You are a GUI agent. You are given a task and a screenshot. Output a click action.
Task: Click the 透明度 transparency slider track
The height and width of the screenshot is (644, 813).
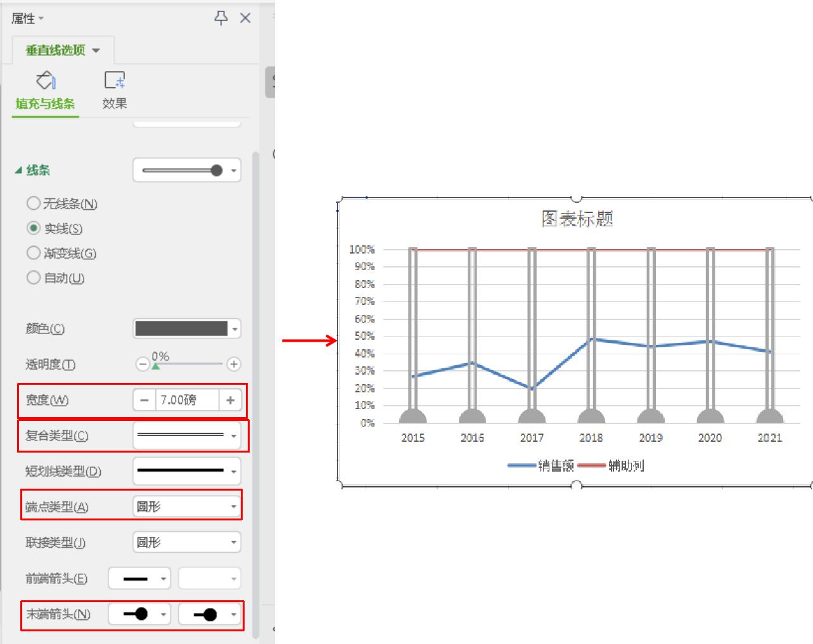pos(190,364)
